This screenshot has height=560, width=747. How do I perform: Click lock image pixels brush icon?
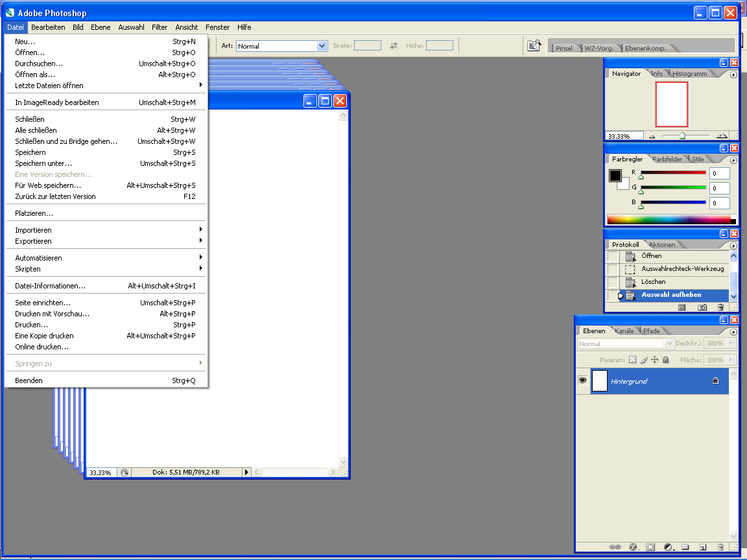coord(644,360)
